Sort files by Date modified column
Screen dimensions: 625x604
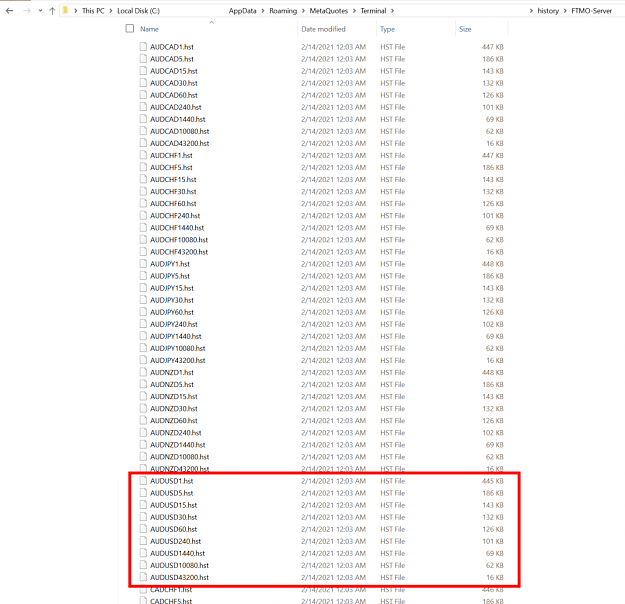323,29
